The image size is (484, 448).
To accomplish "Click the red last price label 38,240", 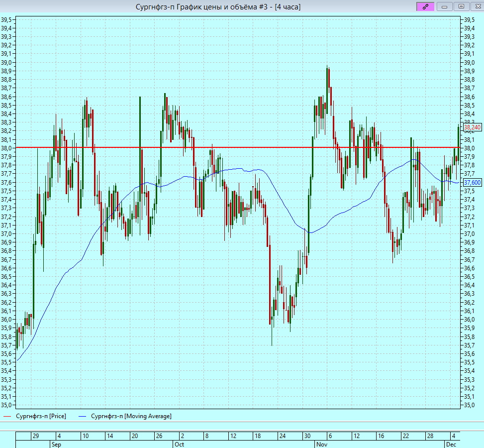I will coord(472,127).
